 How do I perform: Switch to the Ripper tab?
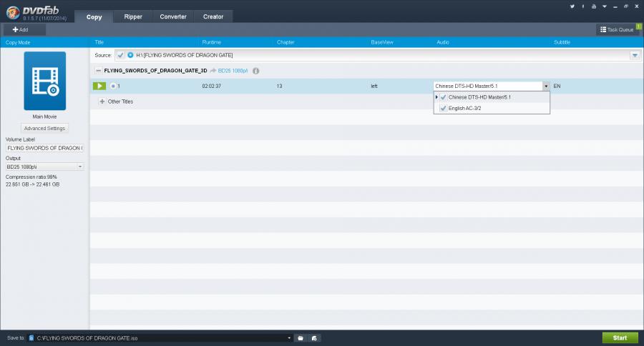click(133, 17)
